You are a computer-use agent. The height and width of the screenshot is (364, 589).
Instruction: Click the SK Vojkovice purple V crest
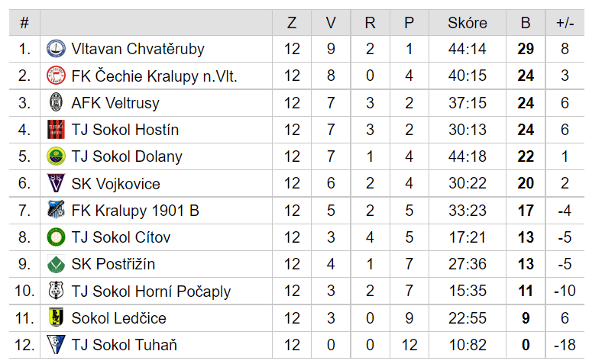56,183
